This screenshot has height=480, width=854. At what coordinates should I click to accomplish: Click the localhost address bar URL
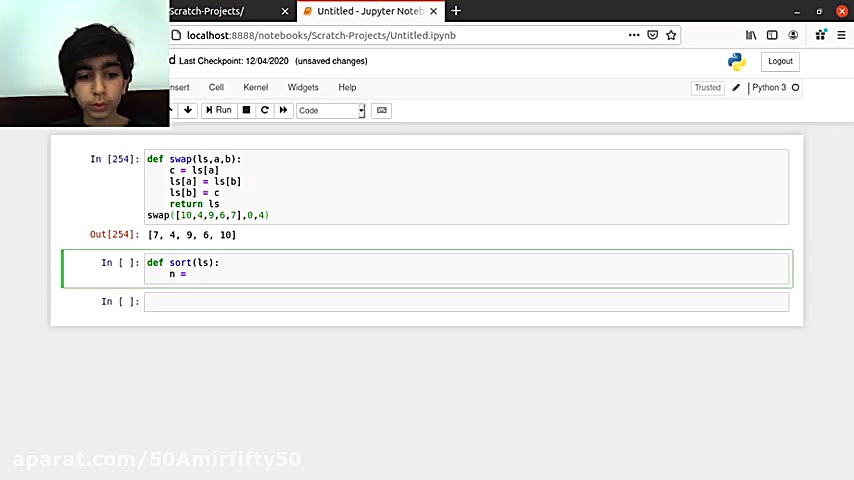click(x=321, y=35)
